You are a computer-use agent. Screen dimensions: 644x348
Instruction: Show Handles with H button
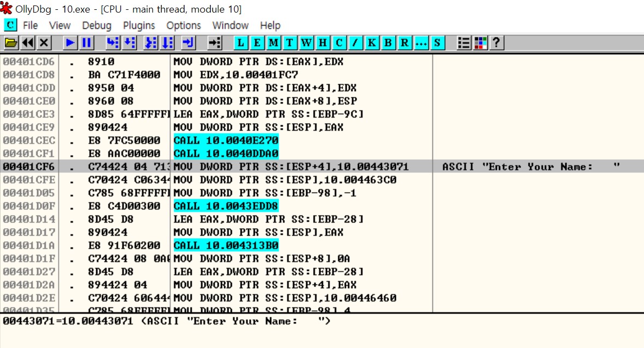point(323,43)
